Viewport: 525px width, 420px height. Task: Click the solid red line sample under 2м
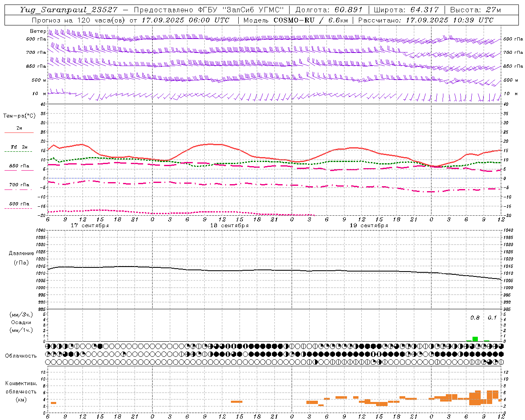coord(19,132)
